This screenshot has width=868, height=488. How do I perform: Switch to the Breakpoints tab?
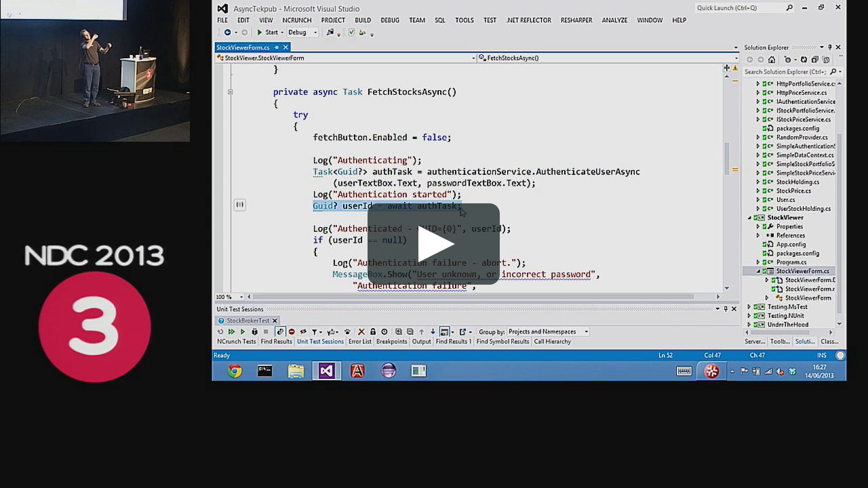pos(392,342)
